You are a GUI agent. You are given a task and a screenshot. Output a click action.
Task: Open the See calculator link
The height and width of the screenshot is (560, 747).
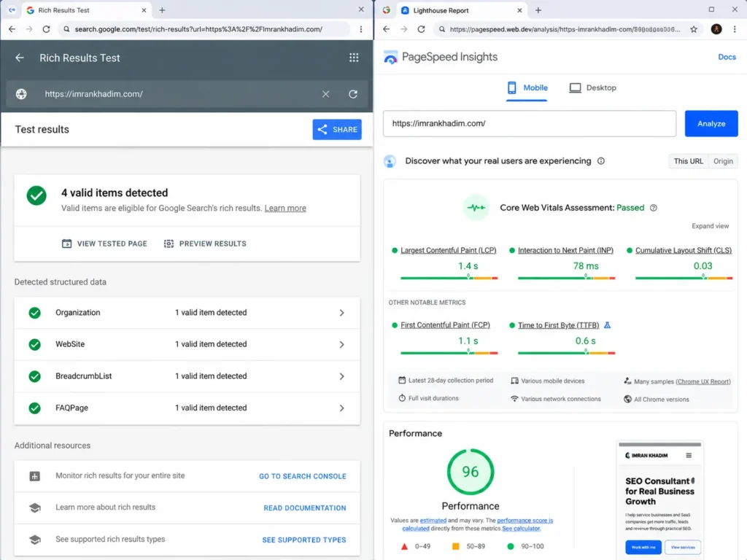pyautogui.click(x=521, y=529)
